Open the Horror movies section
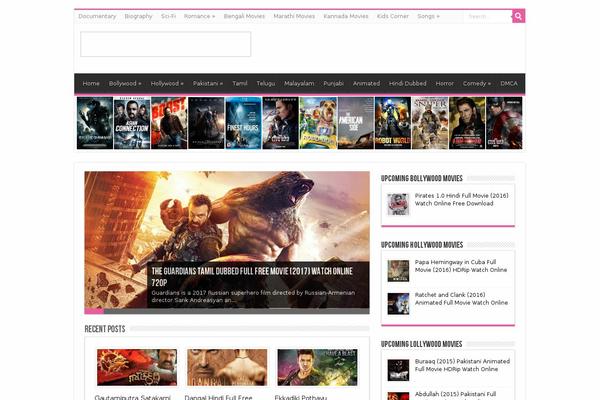The width and height of the screenshot is (600, 400). tap(445, 83)
